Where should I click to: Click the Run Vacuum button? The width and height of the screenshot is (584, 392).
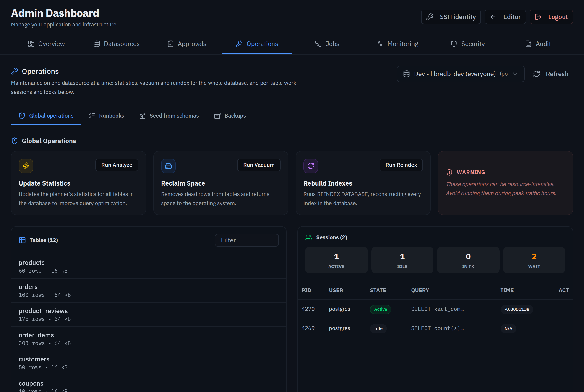[259, 165]
